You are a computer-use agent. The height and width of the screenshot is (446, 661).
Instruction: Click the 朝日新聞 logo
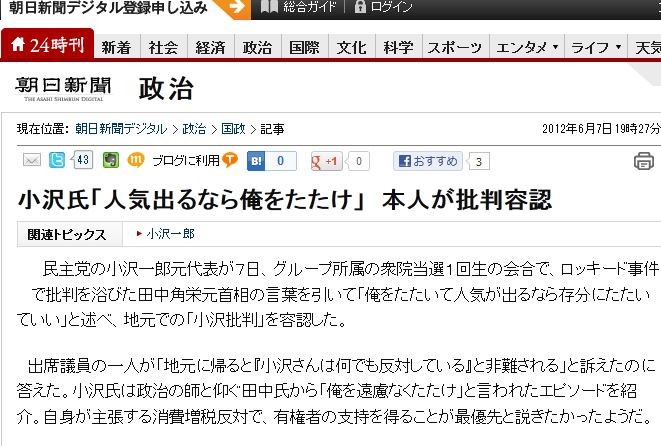pyautogui.click(x=63, y=89)
